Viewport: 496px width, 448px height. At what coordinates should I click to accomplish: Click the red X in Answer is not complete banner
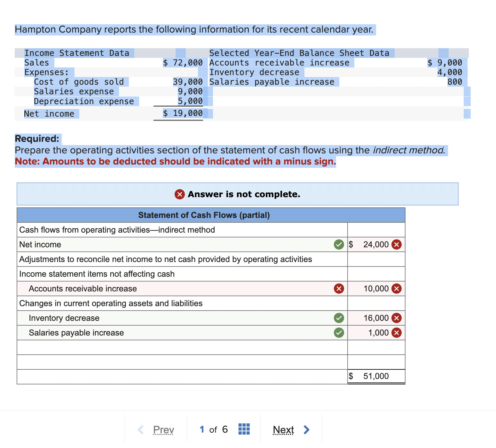[x=180, y=194]
